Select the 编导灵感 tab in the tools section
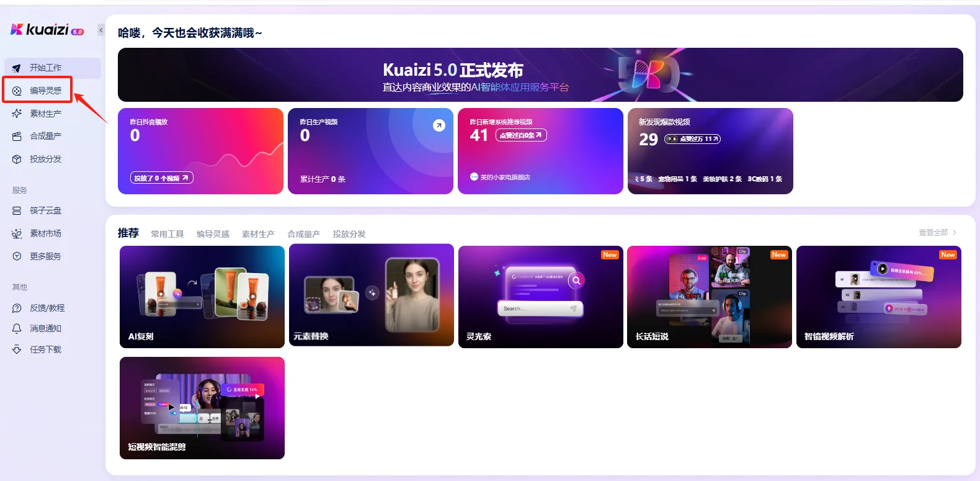 (213, 234)
